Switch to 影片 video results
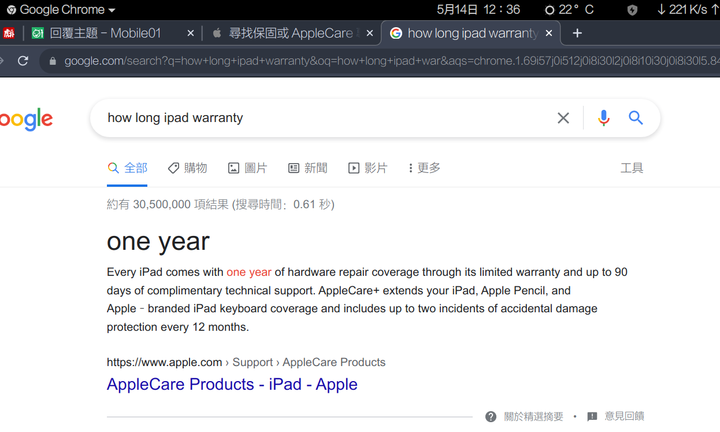 pos(367,168)
